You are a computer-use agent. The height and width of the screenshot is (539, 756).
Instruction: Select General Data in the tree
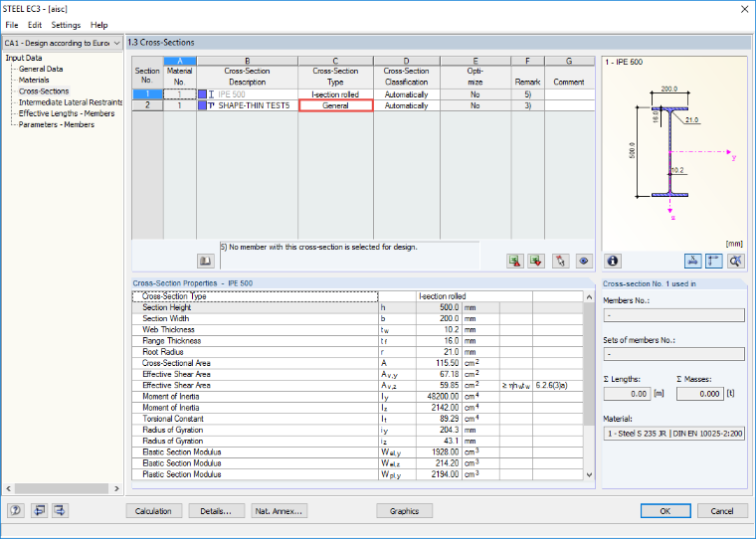pyautogui.click(x=41, y=69)
